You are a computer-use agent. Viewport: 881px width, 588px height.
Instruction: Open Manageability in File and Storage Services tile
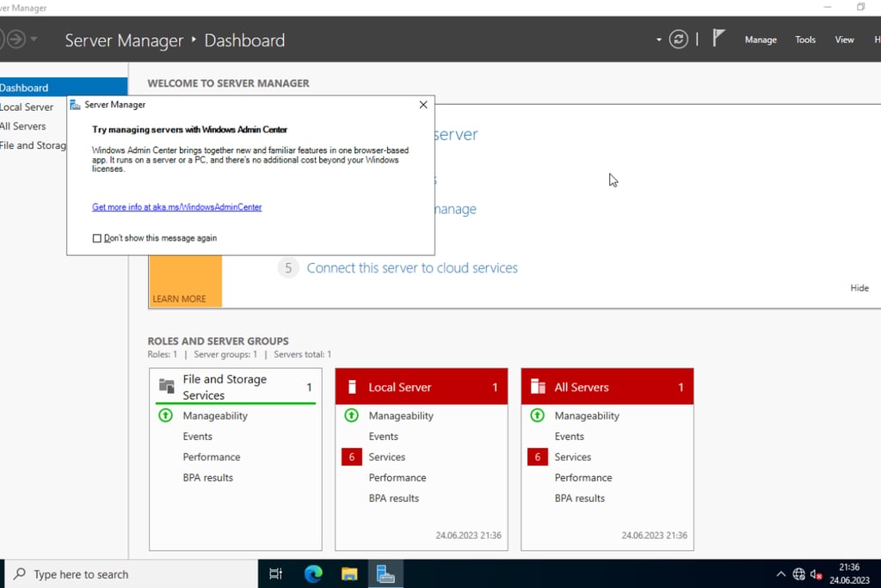click(x=215, y=415)
